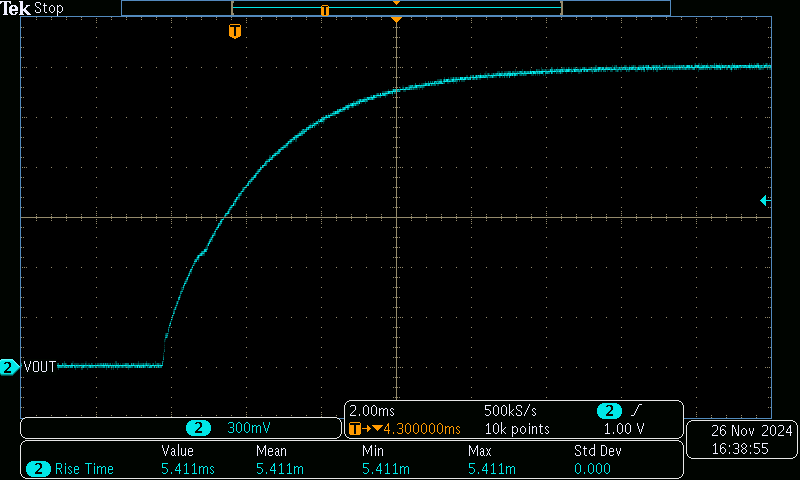Click the channel 2 badge beside 300mV

pyautogui.click(x=199, y=428)
